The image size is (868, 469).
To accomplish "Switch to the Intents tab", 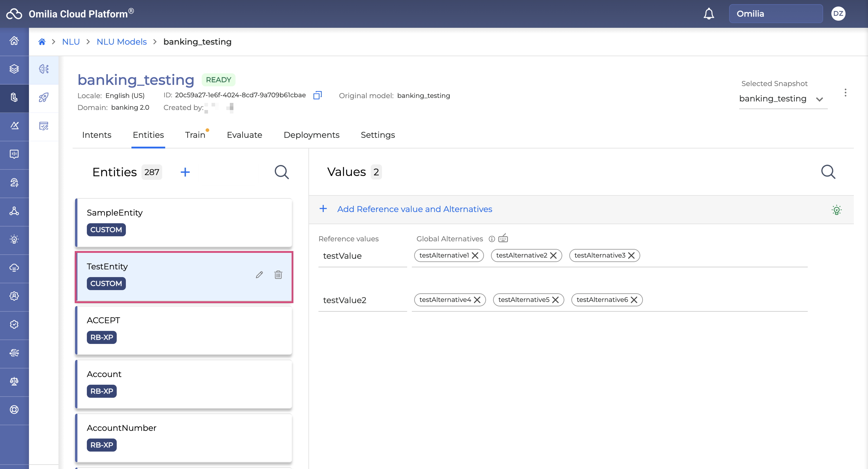I will pyautogui.click(x=96, y=135).
